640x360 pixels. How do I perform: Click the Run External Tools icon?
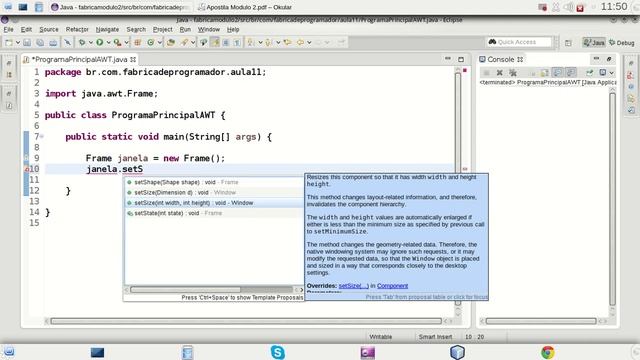click(x=118, y=42)
